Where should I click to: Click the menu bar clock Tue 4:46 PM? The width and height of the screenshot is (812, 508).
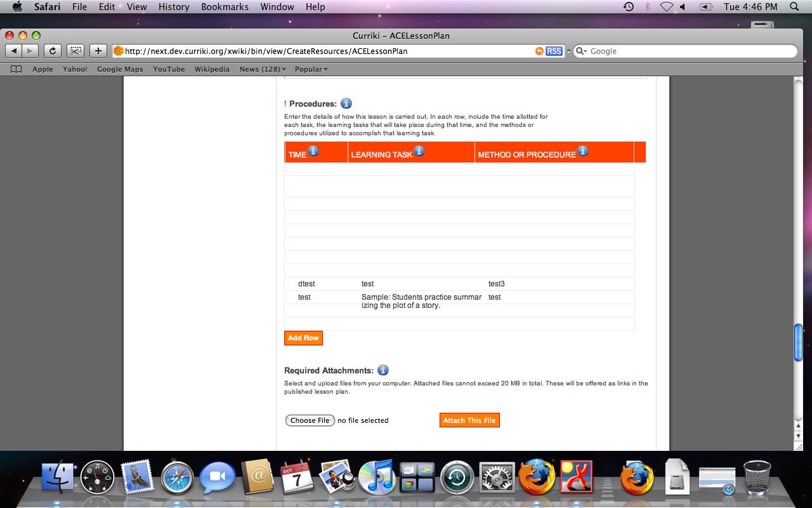(750, 6)
